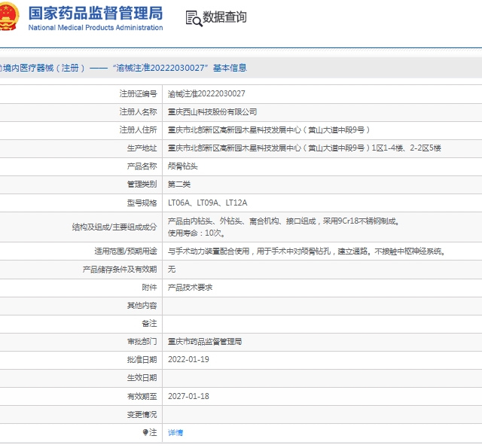Viewport: 482px width, 448px height.
Task: Click the 注册人住所 label
Action: 138,130
